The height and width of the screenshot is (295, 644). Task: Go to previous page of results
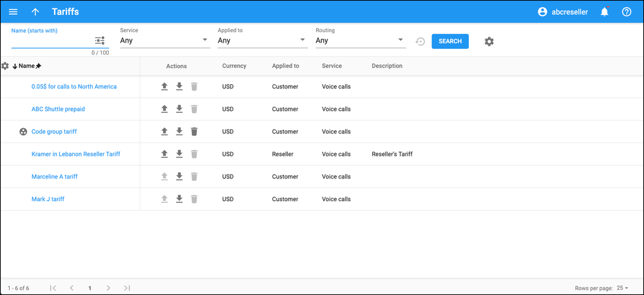coord(71,288)
